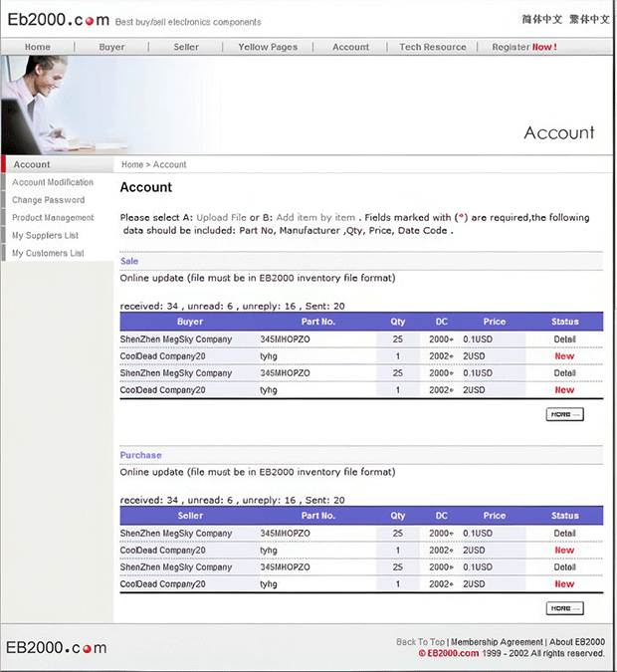Viewport: 617px width, 672px height.
Task: Click the Account breadcrumb link
Action: [169, 164]
